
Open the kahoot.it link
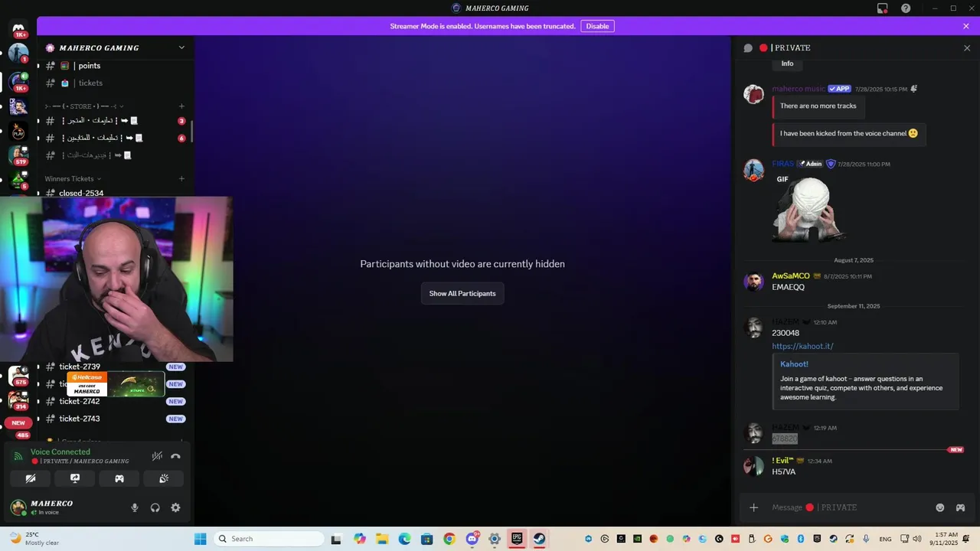click(802, 346)
